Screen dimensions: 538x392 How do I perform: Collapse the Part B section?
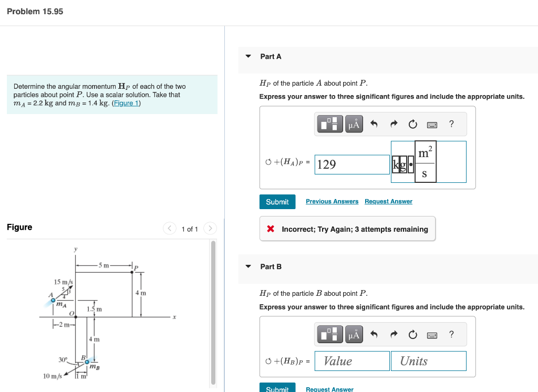click(248, 266)
